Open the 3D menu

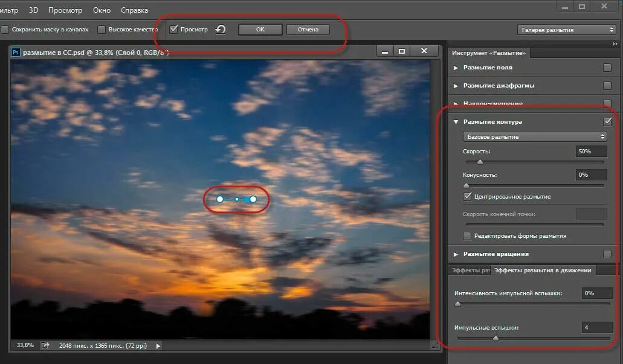[34, 10]
